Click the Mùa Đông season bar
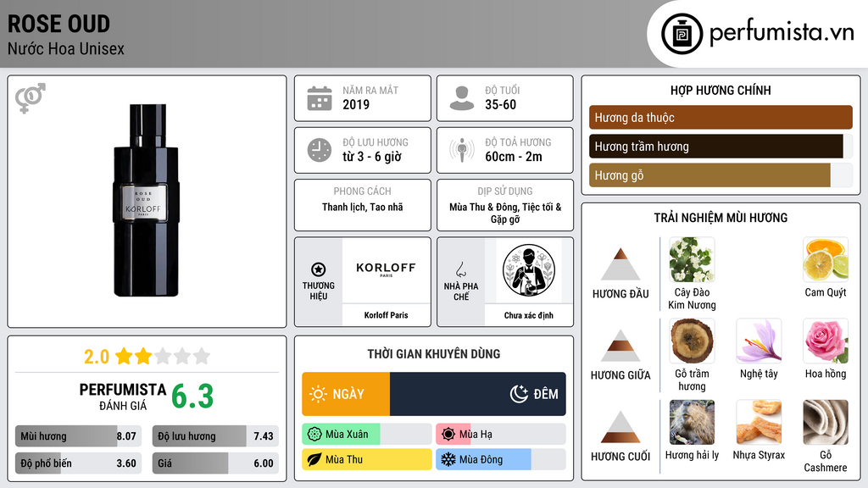Screen dimensions: 868x488 point(500,459)
